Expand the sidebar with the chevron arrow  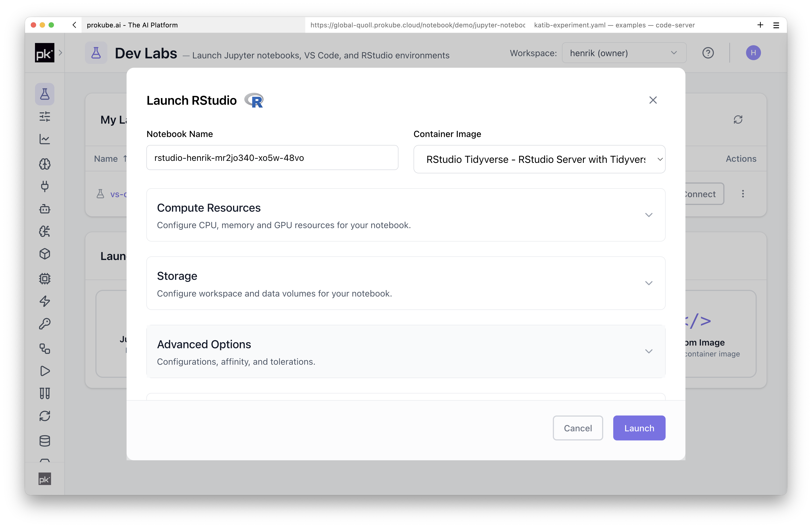60,53
